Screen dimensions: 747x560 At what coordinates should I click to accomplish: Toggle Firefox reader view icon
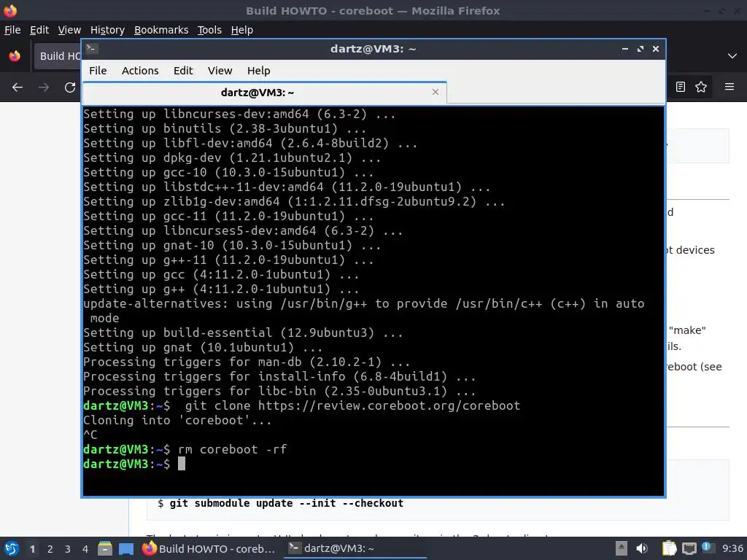[681, 87]
